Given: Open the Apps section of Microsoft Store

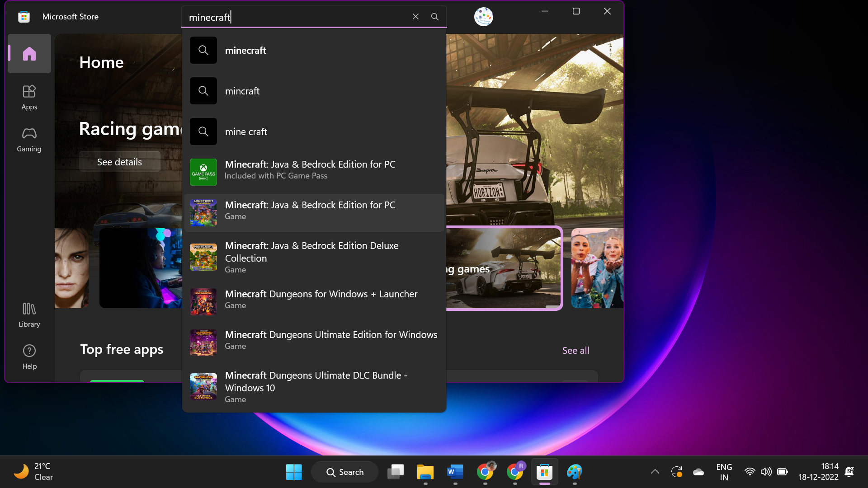Looking at the screenshot, I should click(x=29, y=97).
